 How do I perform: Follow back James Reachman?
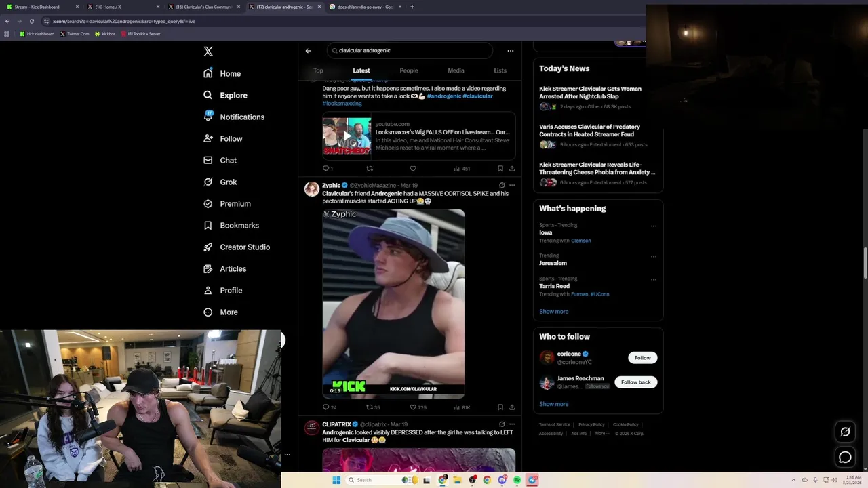[x=635, y=382]
